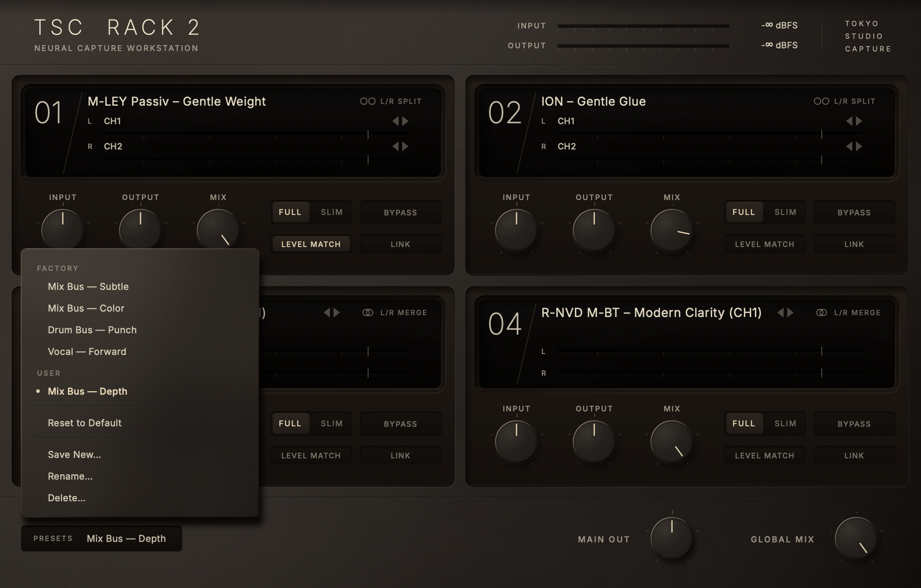This screenshot has height=588, width=921.
Task: Choose Mix Bus — Color factory preset
Action: 140,308
